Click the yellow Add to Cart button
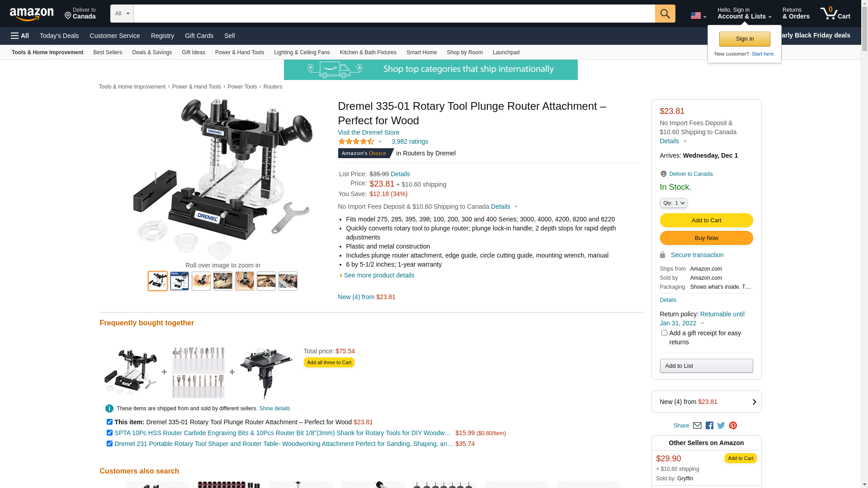The image size is (868, 488). click(x=706, y=221)
